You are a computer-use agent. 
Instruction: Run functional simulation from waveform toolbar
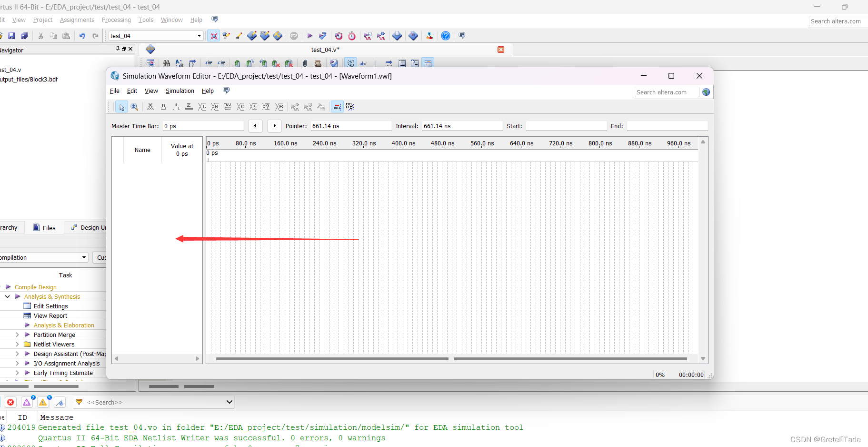[x=295, y=107]
